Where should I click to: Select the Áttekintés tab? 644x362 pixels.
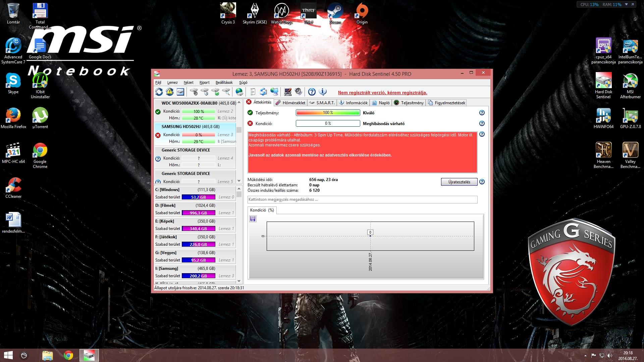point(259,102)
